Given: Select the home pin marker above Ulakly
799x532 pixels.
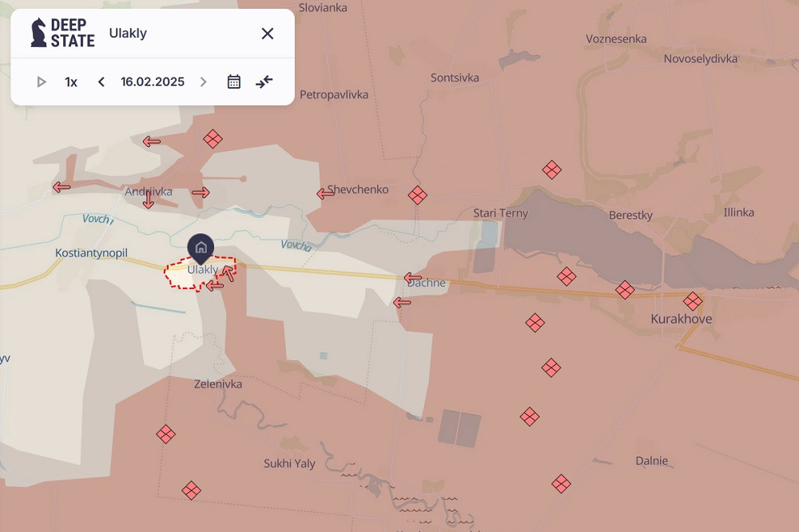Looking at the screenshot, I should (201, 248).
